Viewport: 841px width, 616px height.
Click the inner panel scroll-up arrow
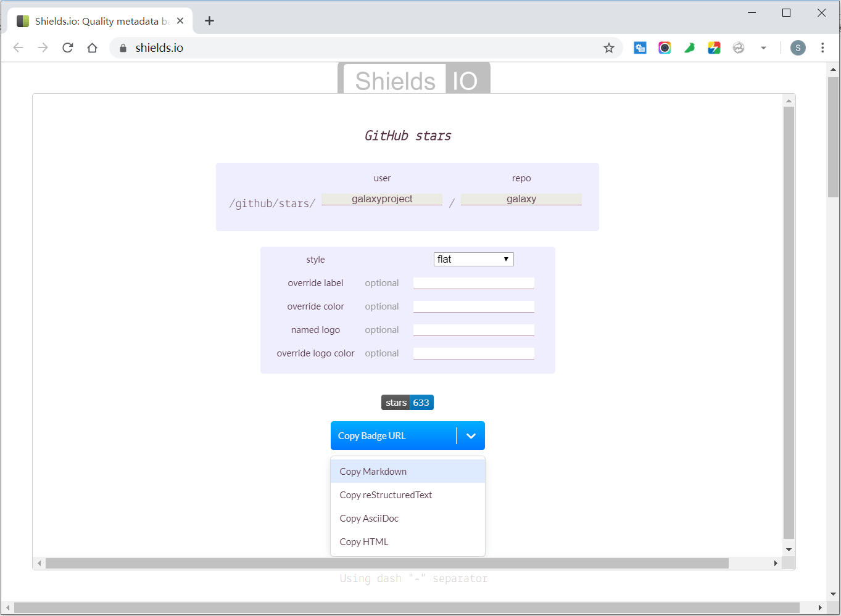coord(789,101)
